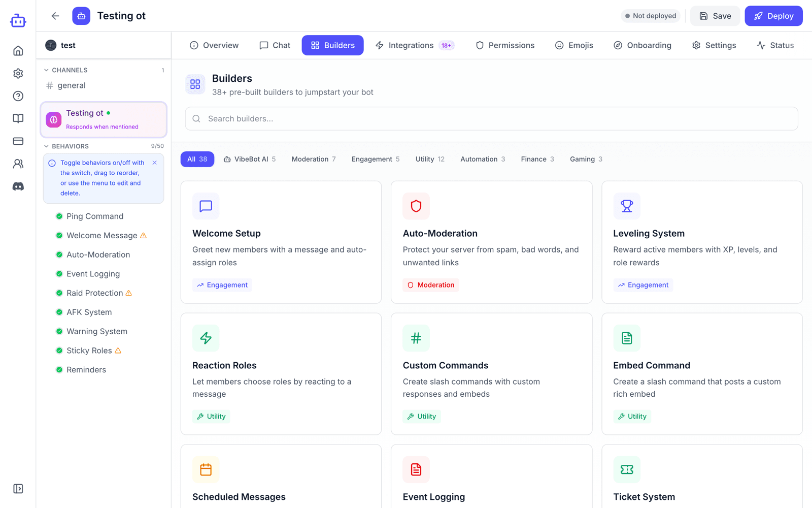Focus the Search builders field

[x=491, y=118]
